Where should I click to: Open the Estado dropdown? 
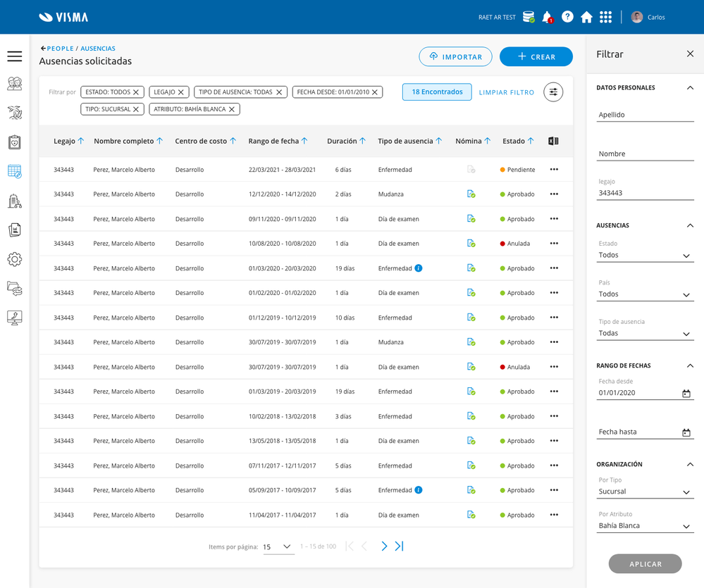click(x=646, y=255)
